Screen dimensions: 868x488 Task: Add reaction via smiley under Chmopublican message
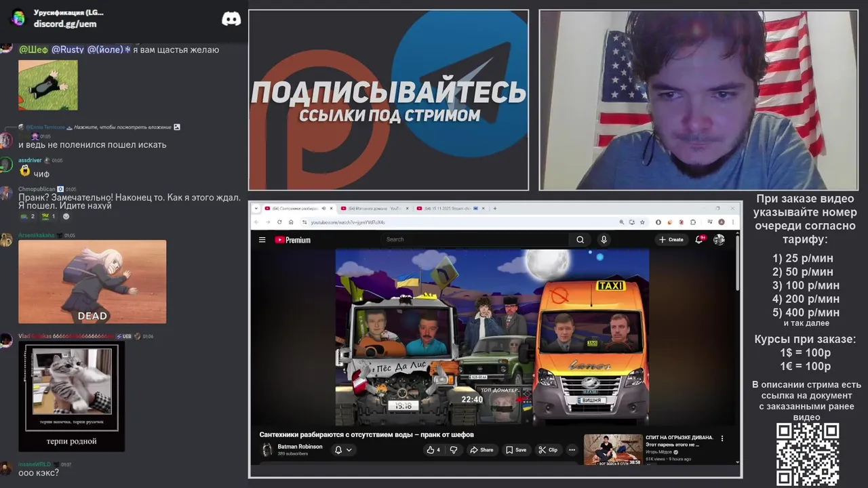(66, 216)
